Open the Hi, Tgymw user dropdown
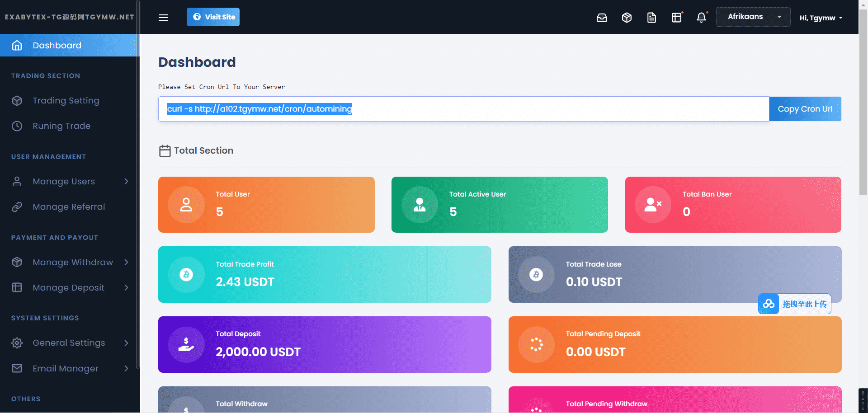The width and height of the screenshot is (868, 413). [821, 18]
